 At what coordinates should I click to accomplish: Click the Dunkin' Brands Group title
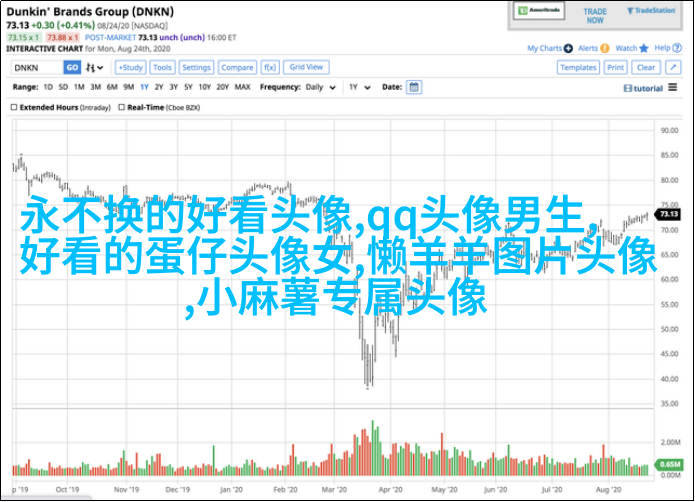pyautogui.click(x=90, y=12)
